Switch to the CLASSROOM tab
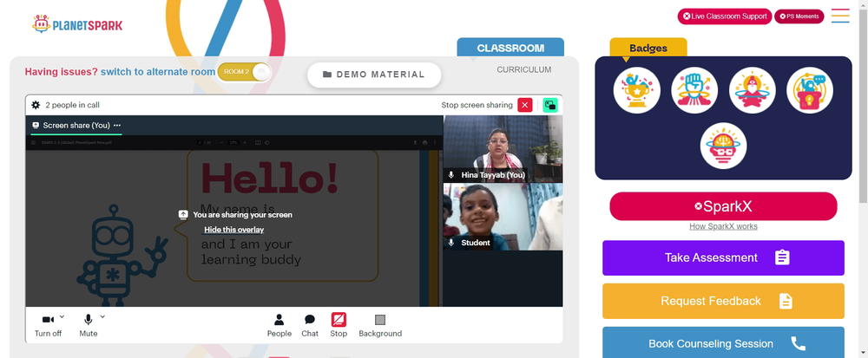The image size is (868, 358). [x=510, y=48]
